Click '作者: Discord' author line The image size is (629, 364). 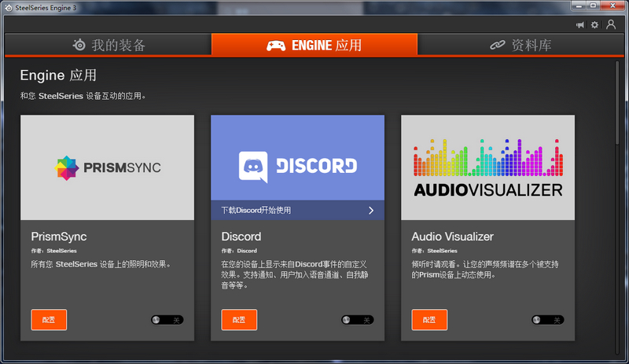(239, 251)
